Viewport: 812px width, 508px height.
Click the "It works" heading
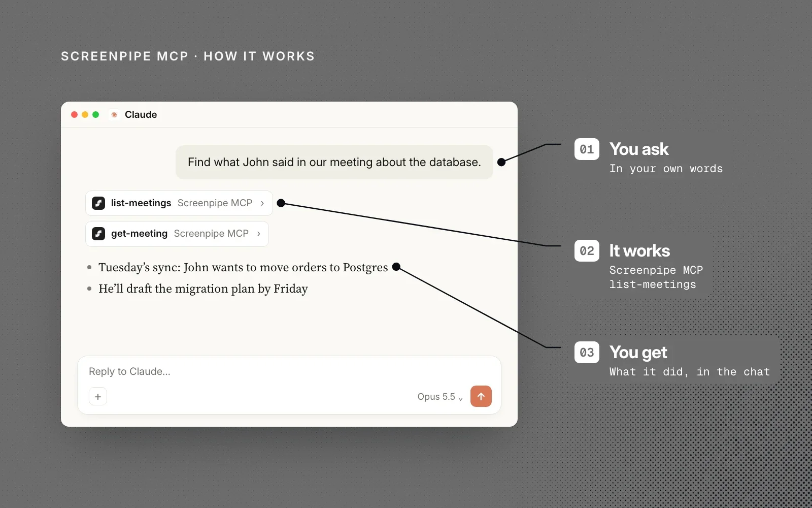pos(639,251)
